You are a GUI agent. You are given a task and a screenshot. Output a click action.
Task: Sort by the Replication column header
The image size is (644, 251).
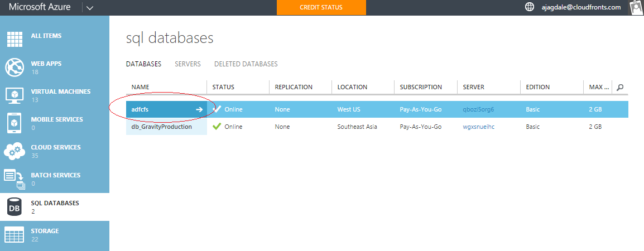(294, 87)
